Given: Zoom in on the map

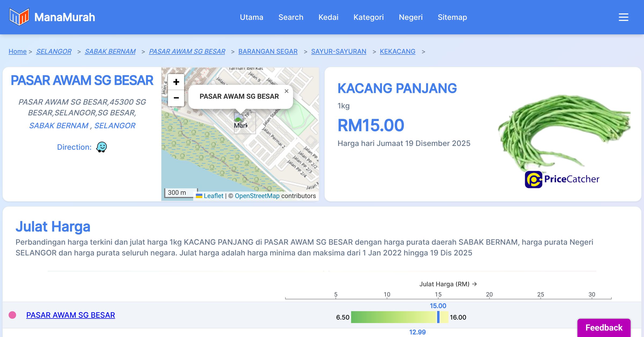Looking at the screenshot, I should pos(176,82).
